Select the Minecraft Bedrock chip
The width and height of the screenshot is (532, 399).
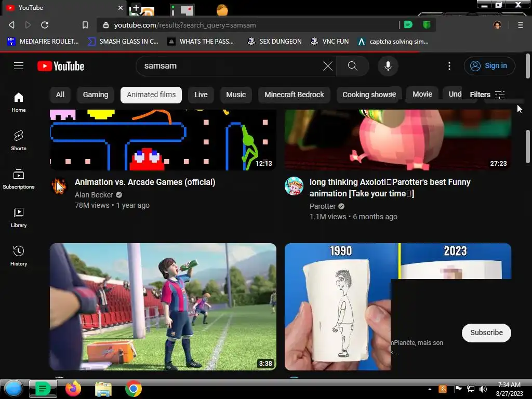point(294,95)
